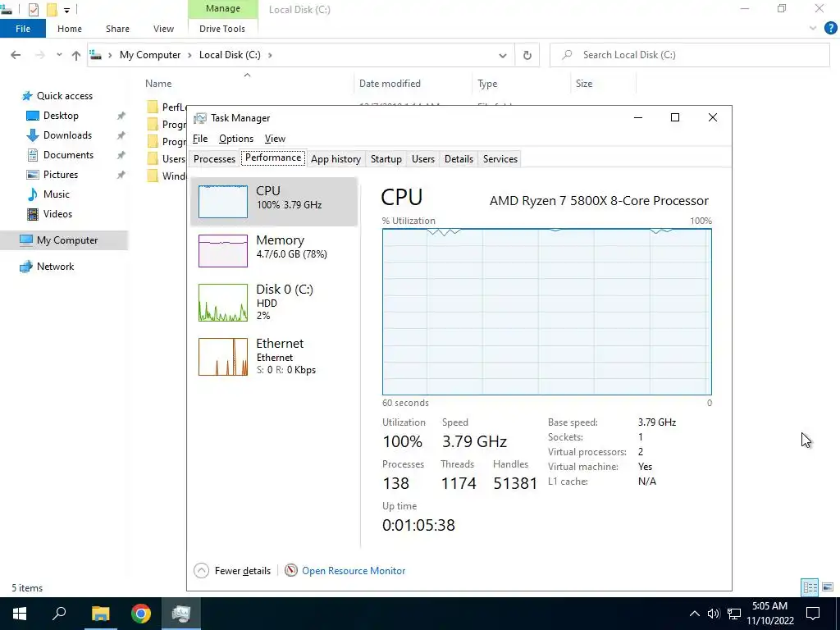Switch to details view layout icon
This screenshot has width=840, height=630.
point(810,587)
